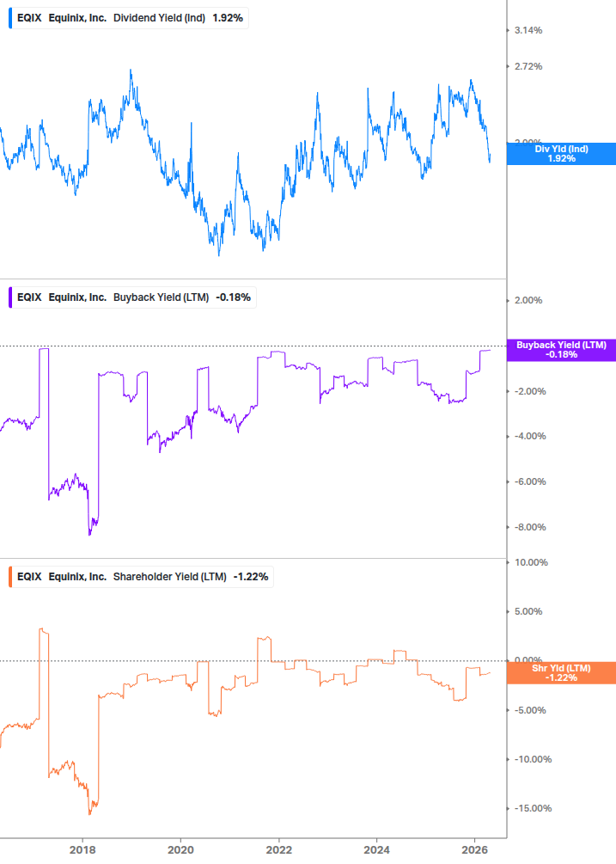The image size is (616, 864).
Task: Click the -5.00% shareholder yield axis value
Action: (530, 710)
